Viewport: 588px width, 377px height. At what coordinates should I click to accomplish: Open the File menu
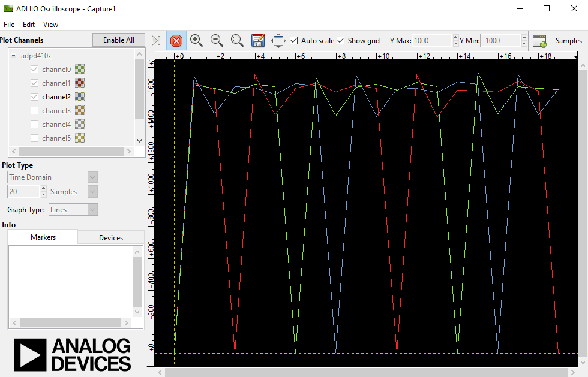(x=9, y=25)
